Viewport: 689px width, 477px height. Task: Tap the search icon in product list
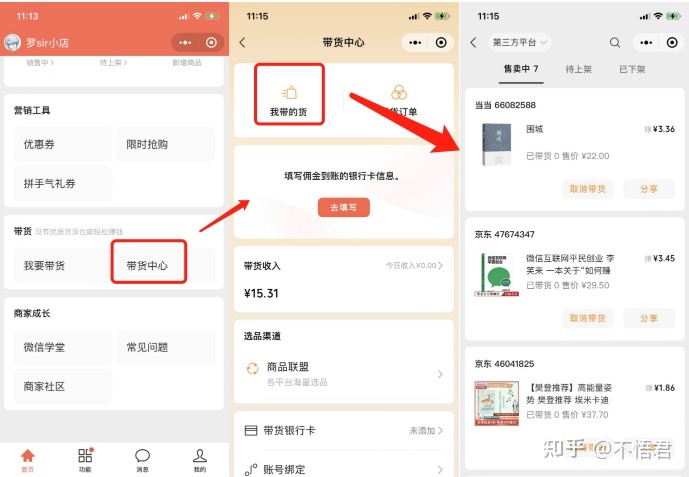point(615,43)
